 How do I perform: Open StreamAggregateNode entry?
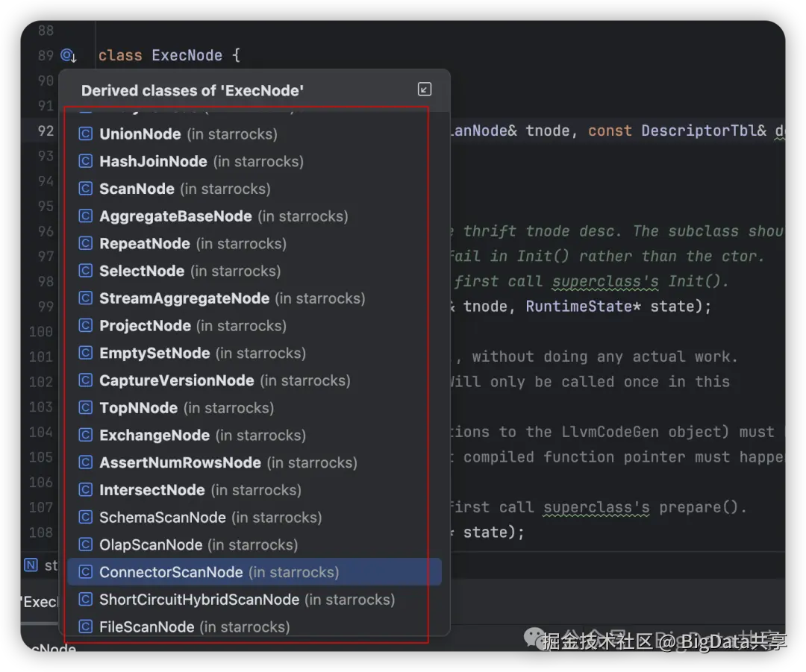[254, 298]
